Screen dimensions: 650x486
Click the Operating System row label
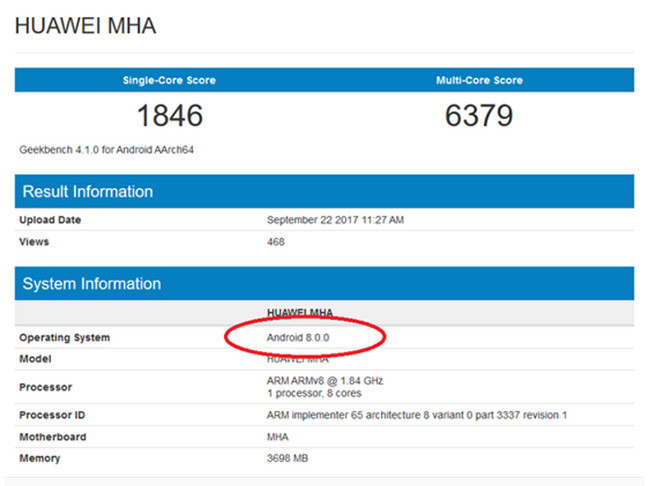click(x=65, y=338)
